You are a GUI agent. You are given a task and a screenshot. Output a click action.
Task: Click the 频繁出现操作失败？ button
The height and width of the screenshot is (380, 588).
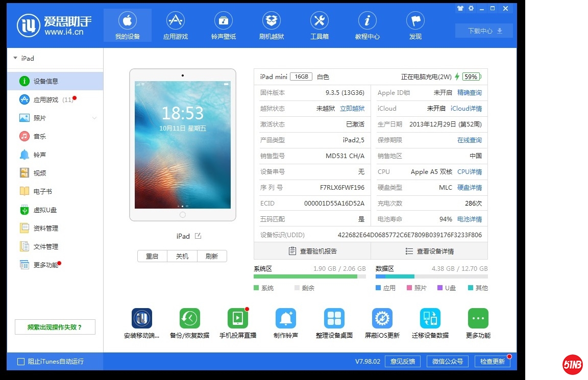point(55,327)
